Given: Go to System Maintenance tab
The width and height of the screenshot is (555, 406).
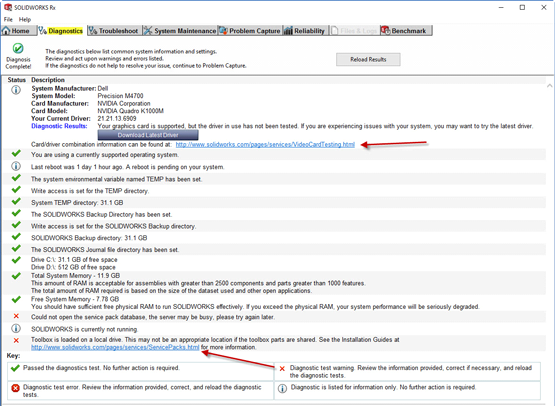Looking at the screenshot, I should 180,31.
